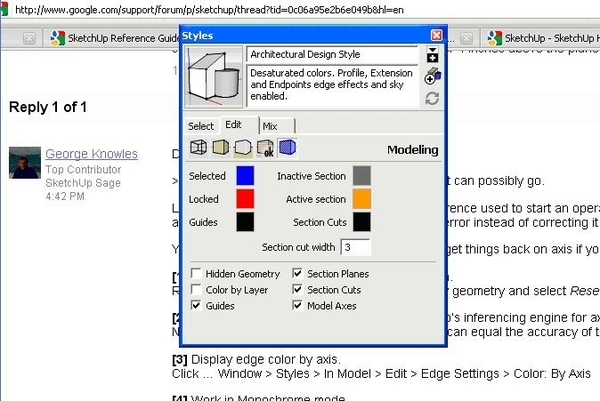Pick the Section Cuts black swatch

pyautogui.click(x=362, y=222)
